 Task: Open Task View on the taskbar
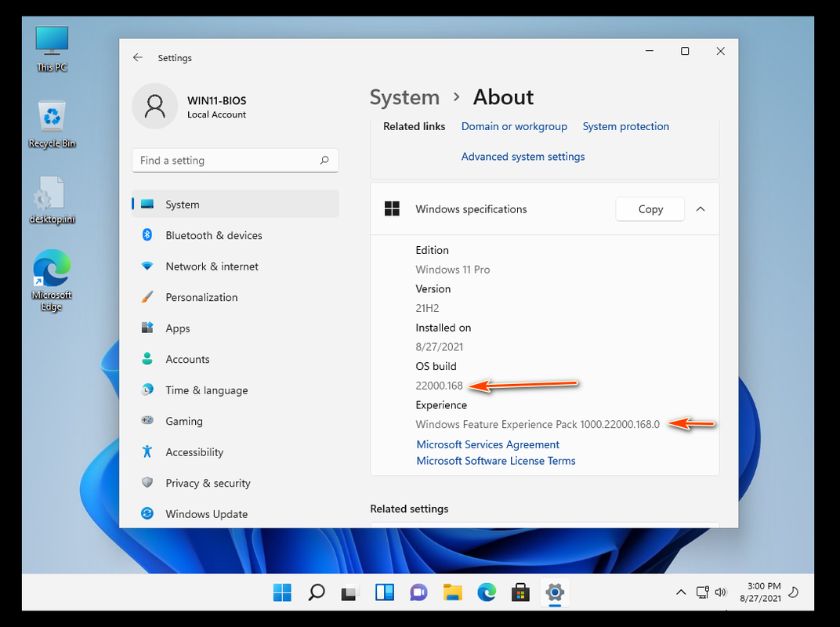(x=349, y=593)
